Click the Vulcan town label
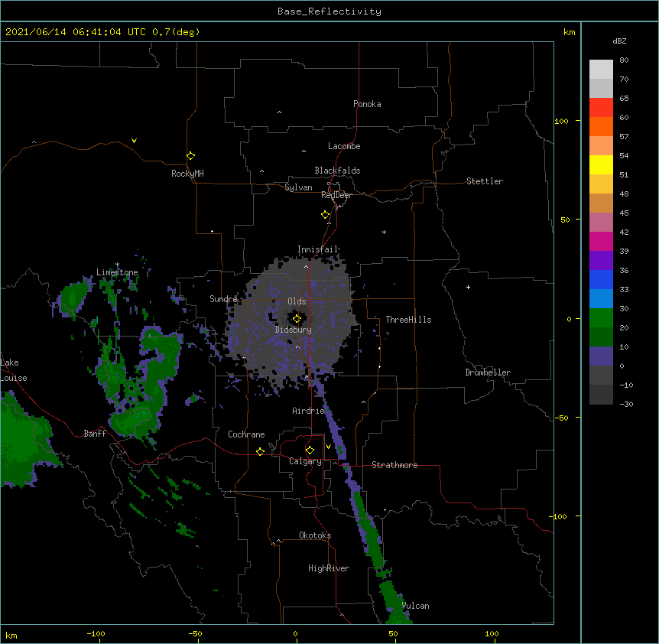659x644 pixels. pyautogui.click(x=415, y=606)
